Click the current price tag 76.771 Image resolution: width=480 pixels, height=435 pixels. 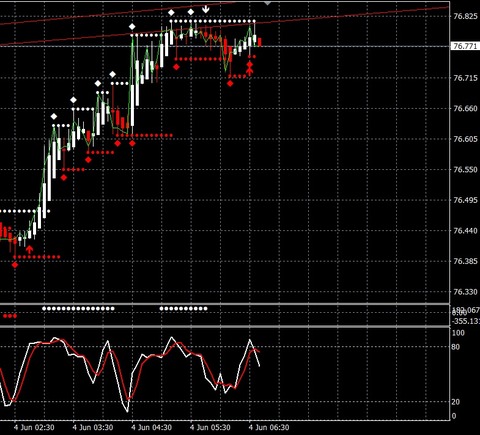click(x=465, y=46)
